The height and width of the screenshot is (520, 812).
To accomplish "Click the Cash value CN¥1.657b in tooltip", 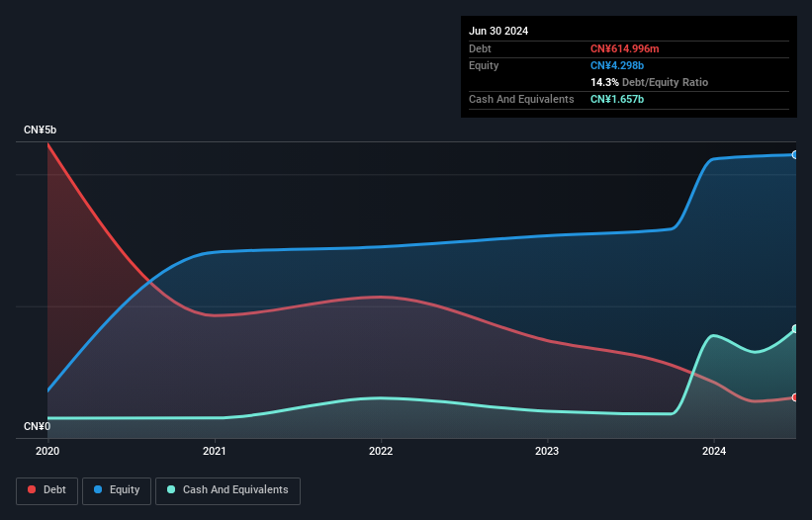I will point(617,99).
